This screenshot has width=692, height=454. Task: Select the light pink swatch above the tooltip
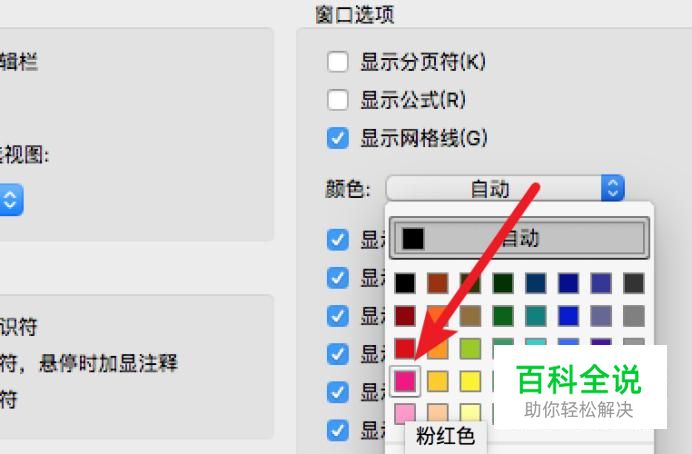coord(405,413)
